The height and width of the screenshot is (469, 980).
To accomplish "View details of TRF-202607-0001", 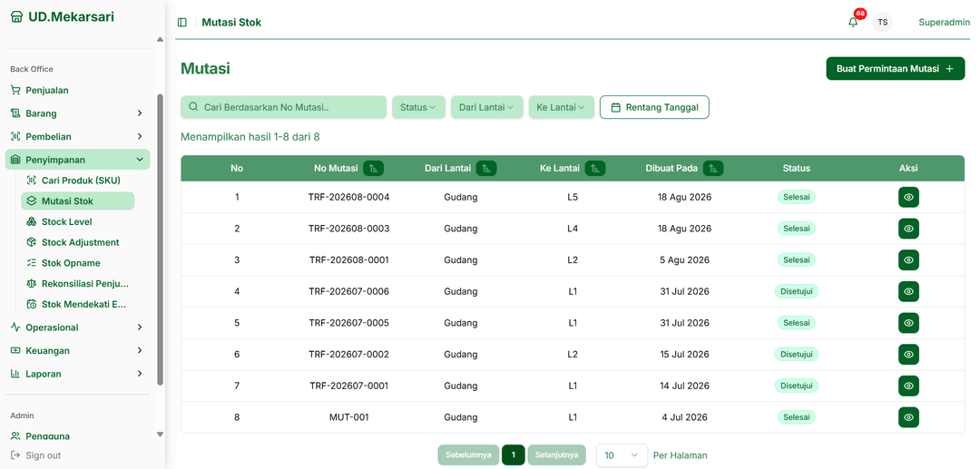I will pos(908,386).
